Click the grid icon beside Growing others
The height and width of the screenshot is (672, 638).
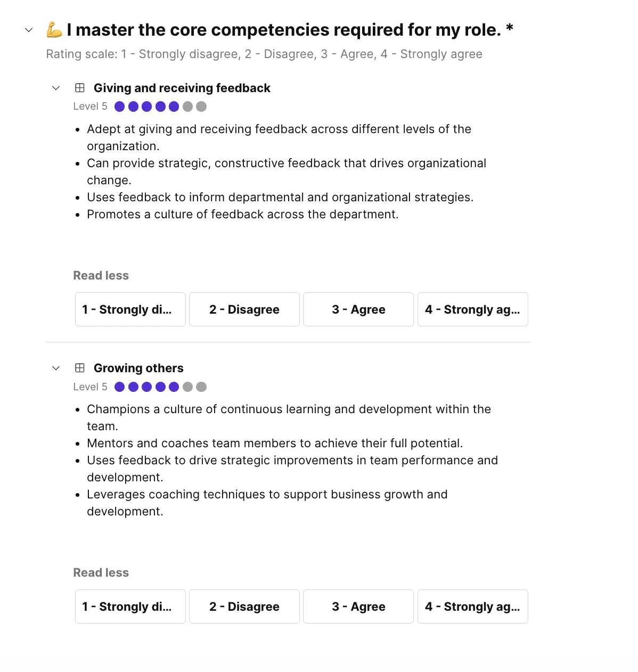79,367
